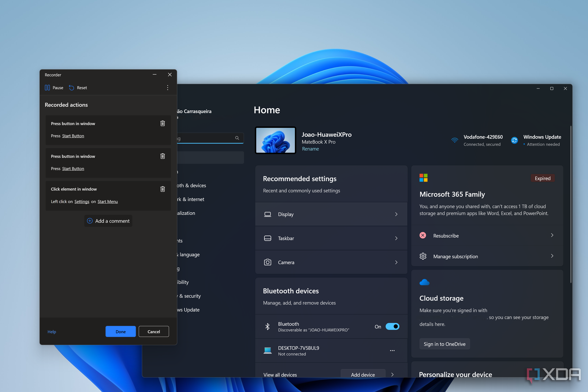Click the OneDrive cloud icon
This screenshot has height=392, width=588.
tap(424, 282)
